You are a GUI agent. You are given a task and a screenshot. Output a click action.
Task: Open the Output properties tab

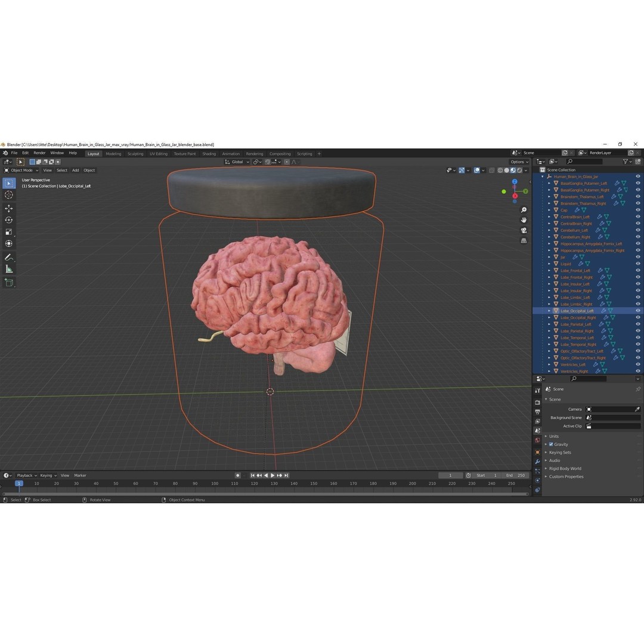click(x=537, y=411)
